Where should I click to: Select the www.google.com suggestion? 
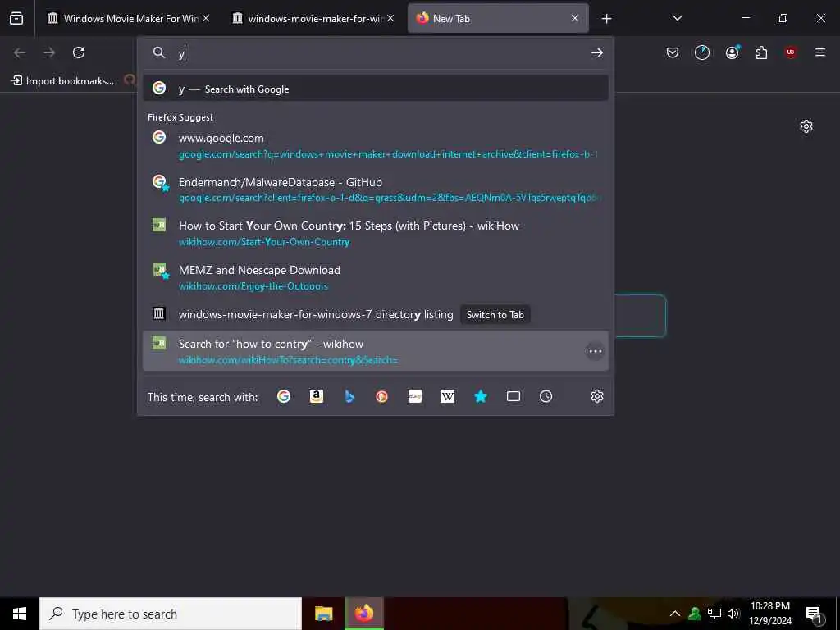pos(376,146)
